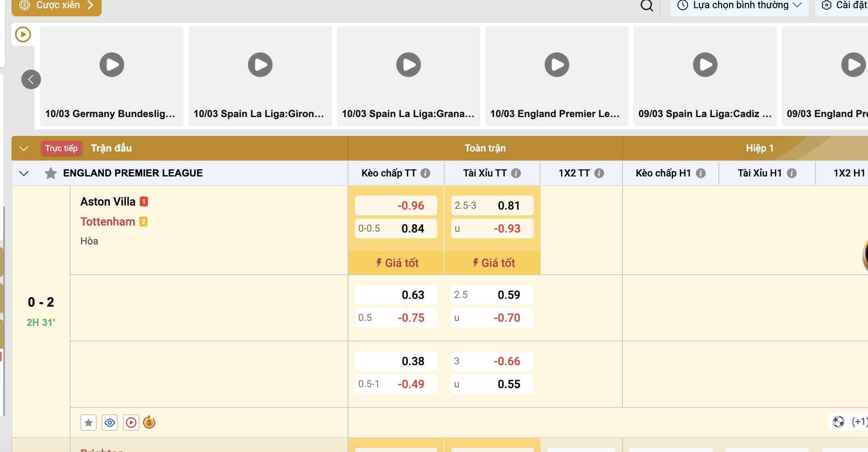Viewport: 868px width, 452px height.
Task: Click the search magnifier icon
Action: [647, 6]
